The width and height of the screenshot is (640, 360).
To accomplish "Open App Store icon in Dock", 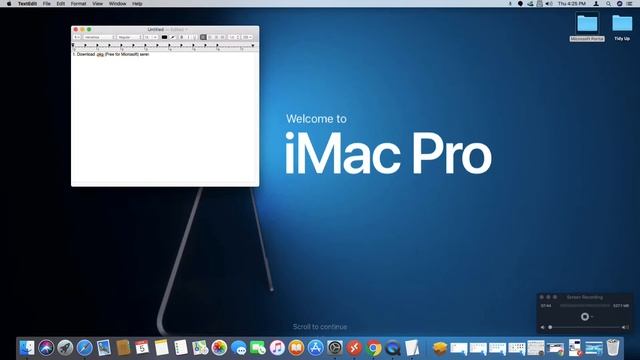I will pos(316,348).
